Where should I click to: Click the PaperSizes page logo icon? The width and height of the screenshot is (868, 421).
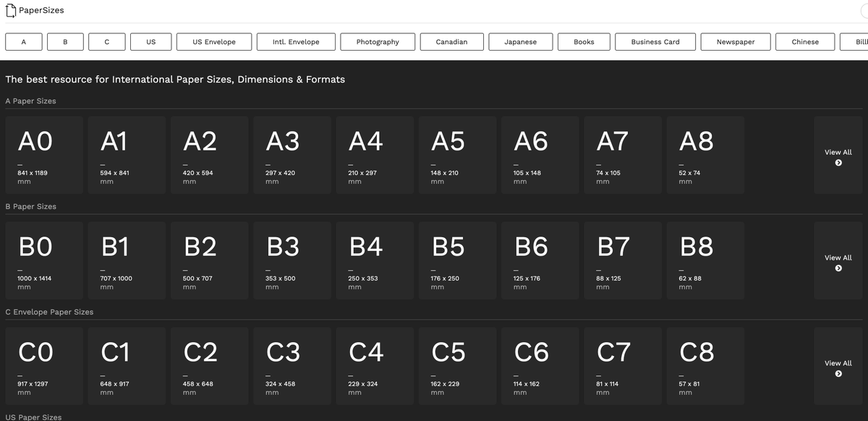(x=11, y=11)
